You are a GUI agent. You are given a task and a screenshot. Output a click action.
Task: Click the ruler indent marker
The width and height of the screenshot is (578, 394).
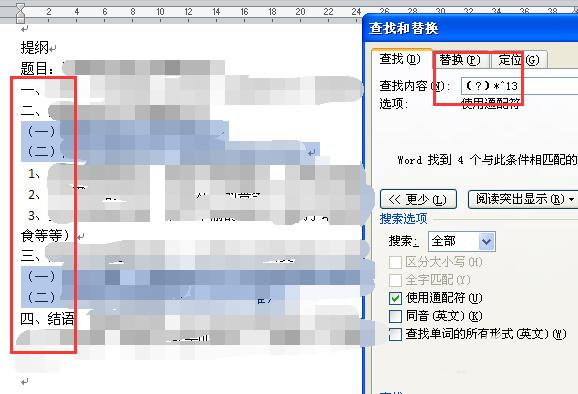21,13
